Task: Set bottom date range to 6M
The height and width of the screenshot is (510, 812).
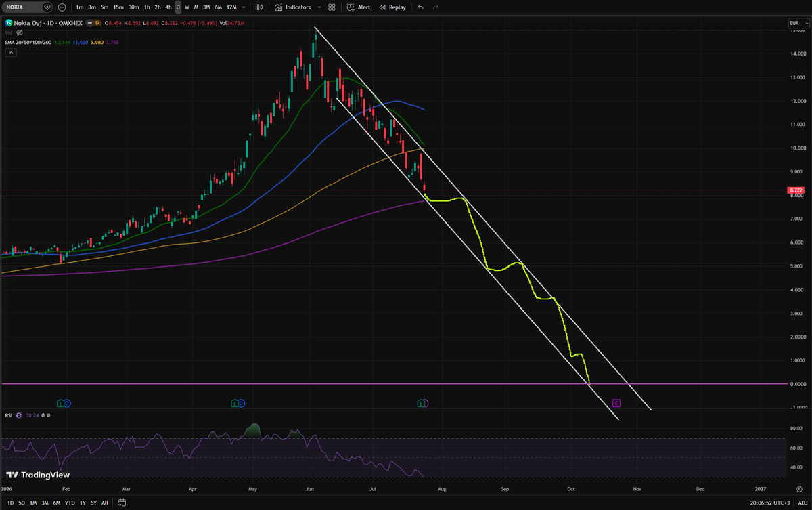Action: [x=56, y=503]
